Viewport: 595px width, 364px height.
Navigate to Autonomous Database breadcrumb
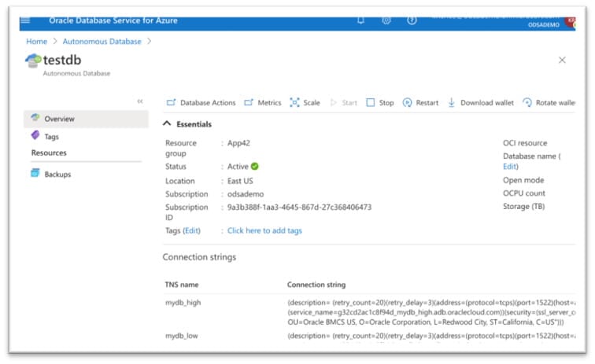coord(102,41)
